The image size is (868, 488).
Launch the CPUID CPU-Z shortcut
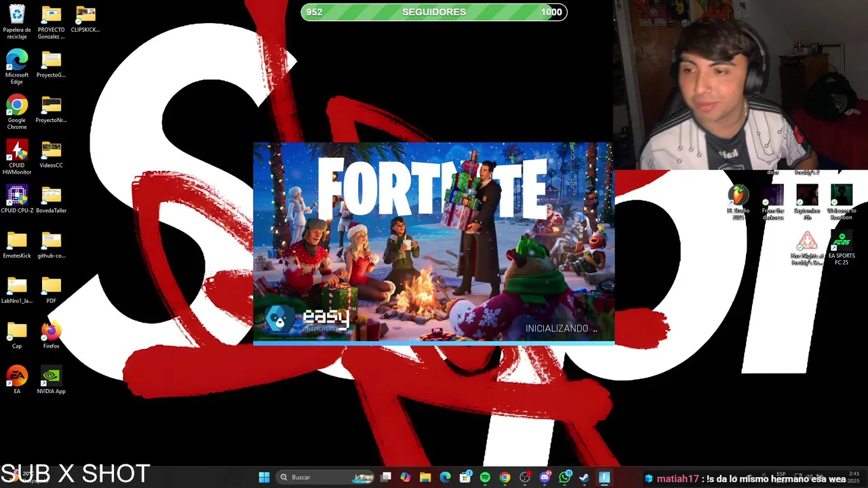(x=17, y=199)
